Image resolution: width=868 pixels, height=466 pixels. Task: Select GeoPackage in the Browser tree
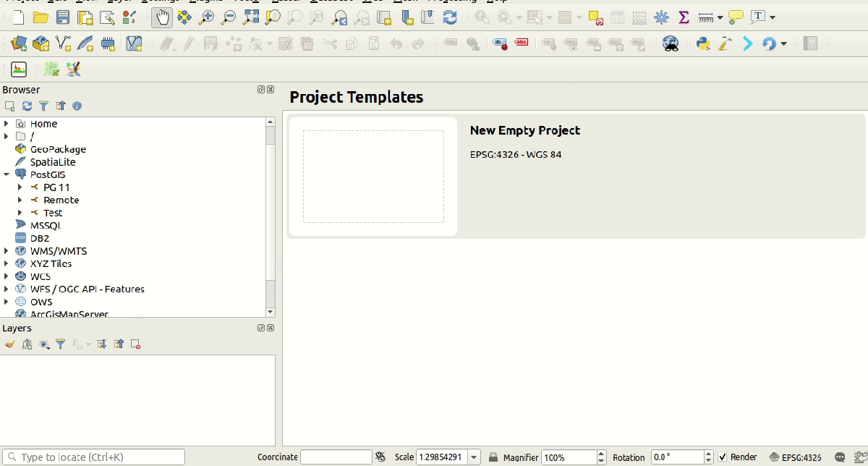(x=57, y=149)
